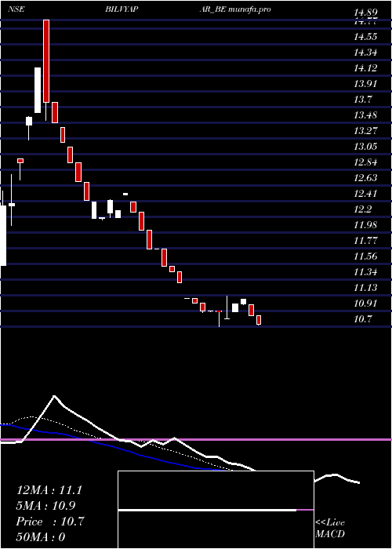This screenshot has height=549, width=392.
Task: Click the 14.55 price axis label
Action: tap(365, 36)
